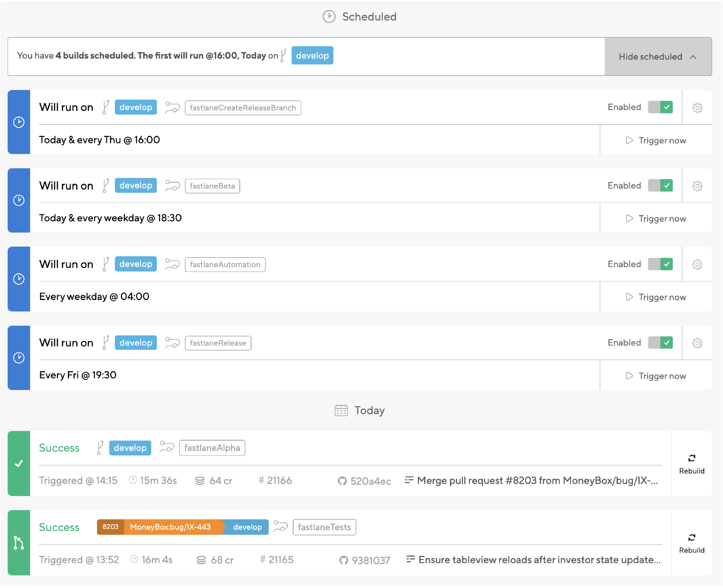Click the fastlaneTests workflow tag

click(324, 527)
